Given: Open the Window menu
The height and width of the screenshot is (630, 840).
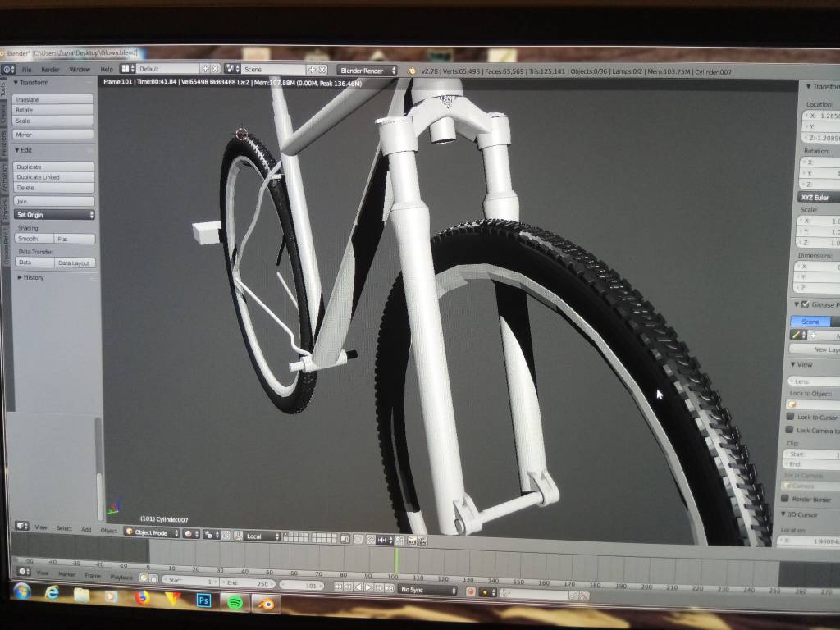Looking at the screenshot, I should point(80,70).
